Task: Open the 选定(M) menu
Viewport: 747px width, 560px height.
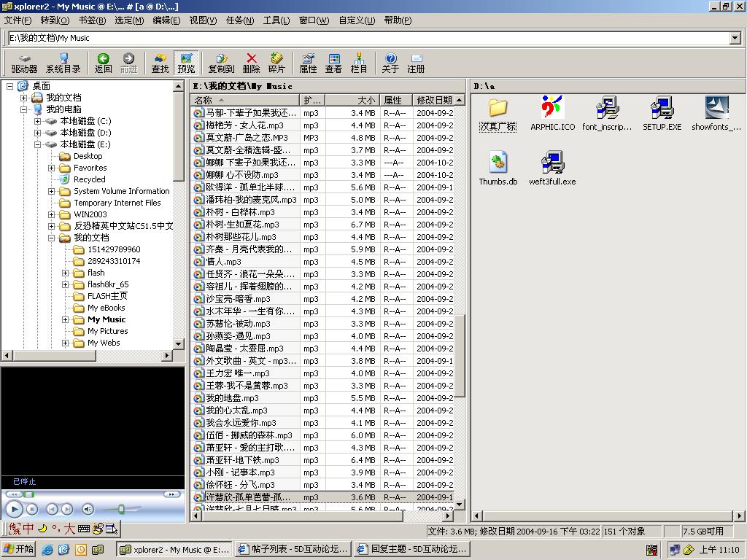Action: [x=129, y=20]
